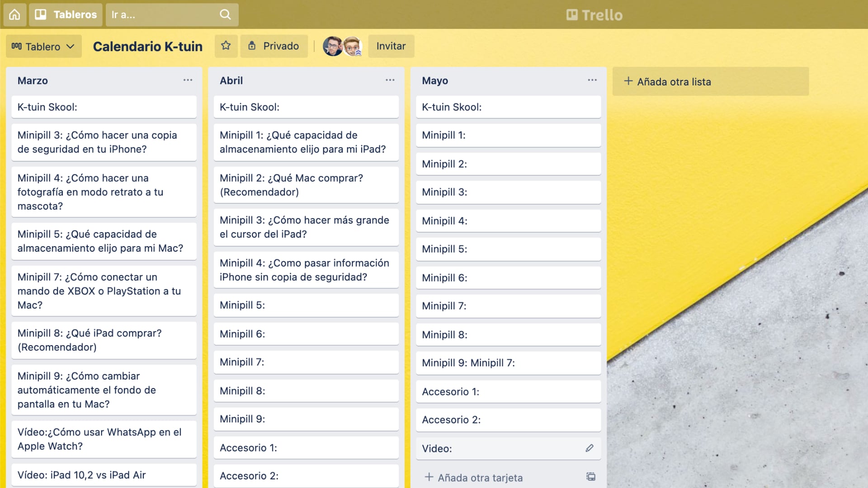Create card from template icon in Mayo
The width and height of the screenshot is (868, 488).
coord(591,476)
